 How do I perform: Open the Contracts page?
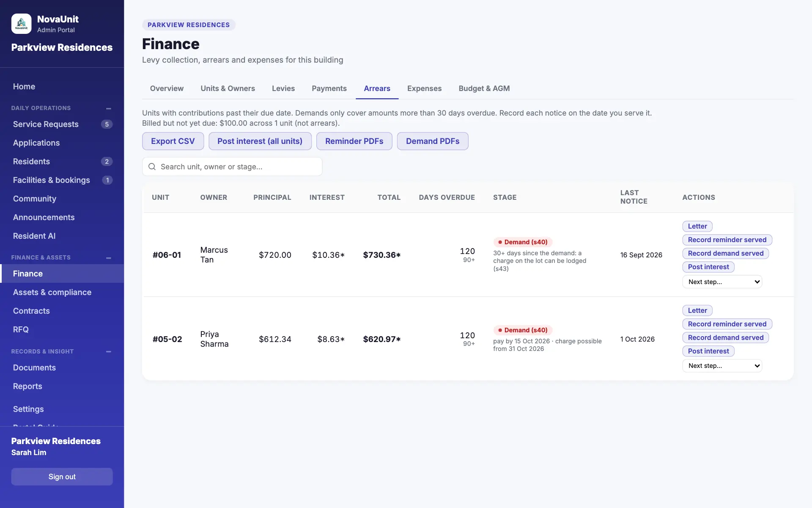pos(62,311)
